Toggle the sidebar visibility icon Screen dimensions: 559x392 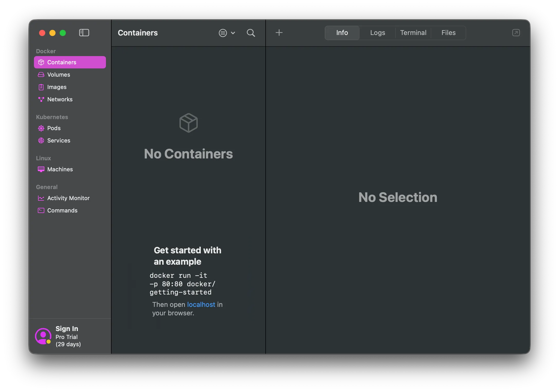84,33
